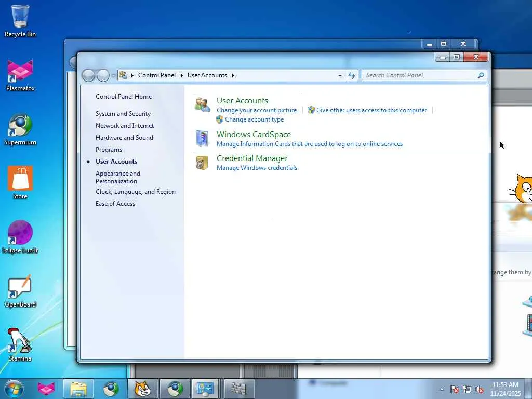Switch to the Scratch cat taskbar button
This screenshot has width=532, height=399.
coord(143,389)
